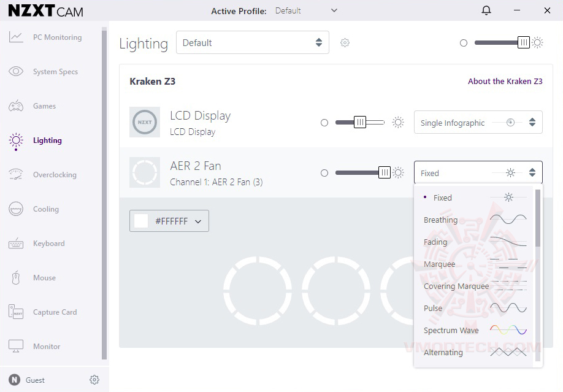Select Pulse lighting effect

475,308
